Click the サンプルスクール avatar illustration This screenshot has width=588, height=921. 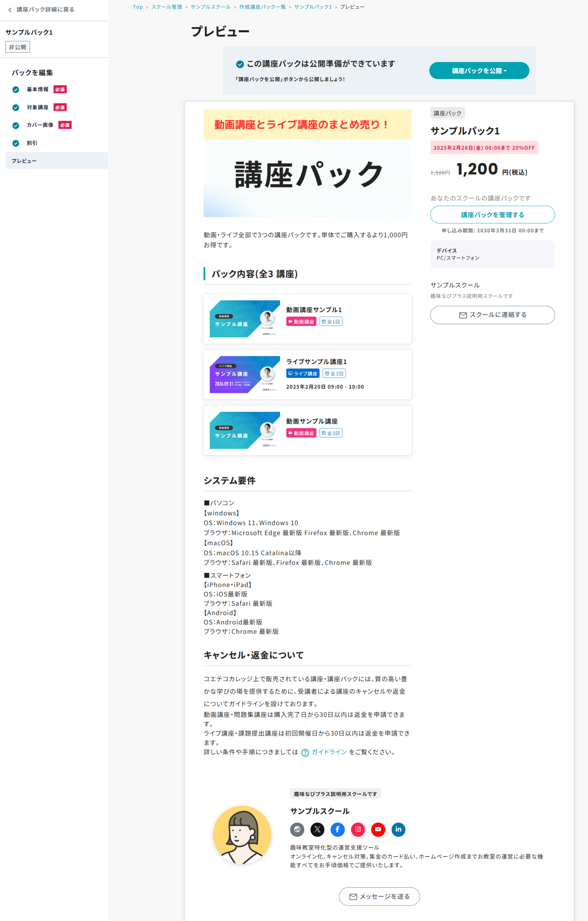click(242, 834)
